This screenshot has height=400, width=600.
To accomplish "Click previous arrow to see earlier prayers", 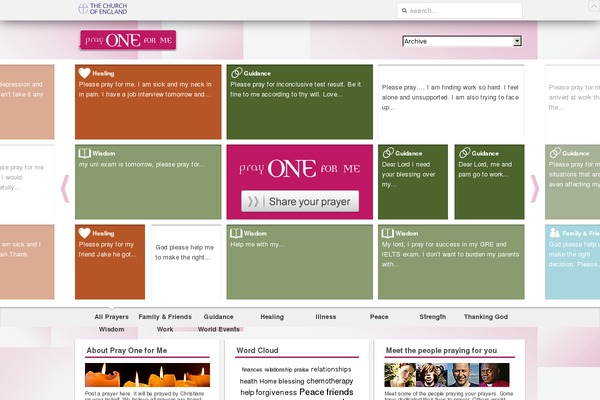I will [65, 188].
